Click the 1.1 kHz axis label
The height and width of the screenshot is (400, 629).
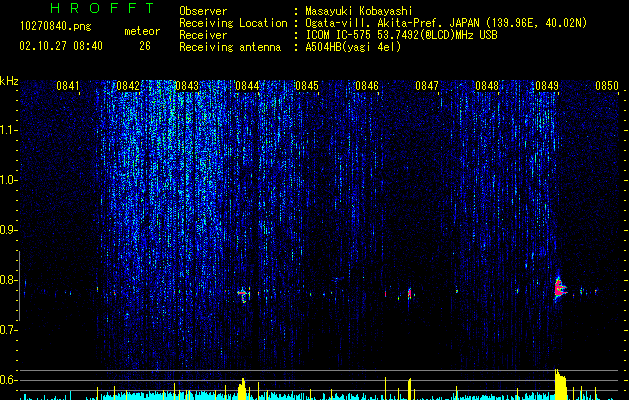[x=7, y=130]
